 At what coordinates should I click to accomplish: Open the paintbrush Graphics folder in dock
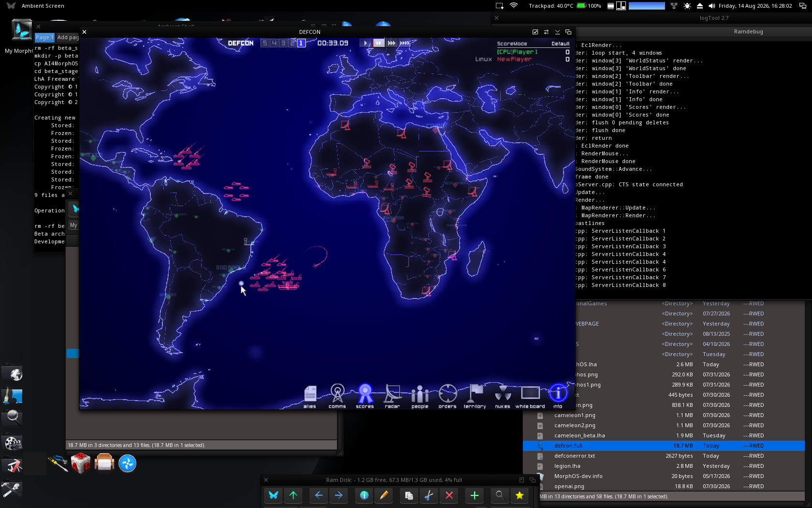pos(13,396)
